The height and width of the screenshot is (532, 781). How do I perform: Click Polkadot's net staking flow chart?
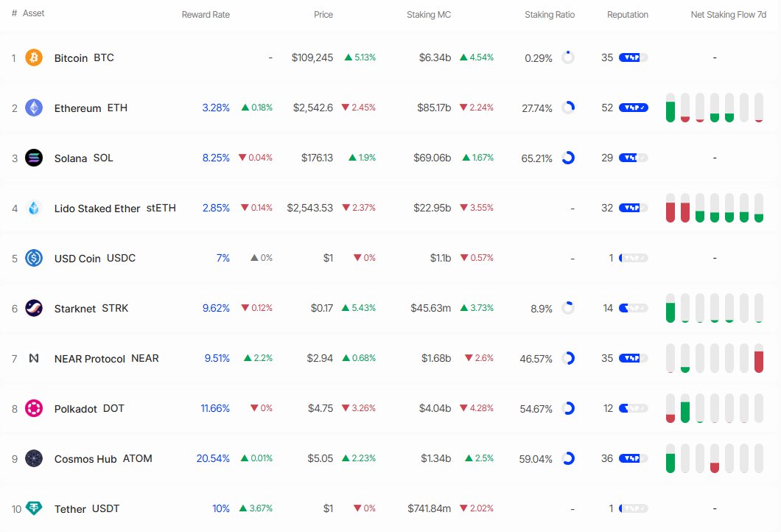pyautogui.click(x=714, y=408)
